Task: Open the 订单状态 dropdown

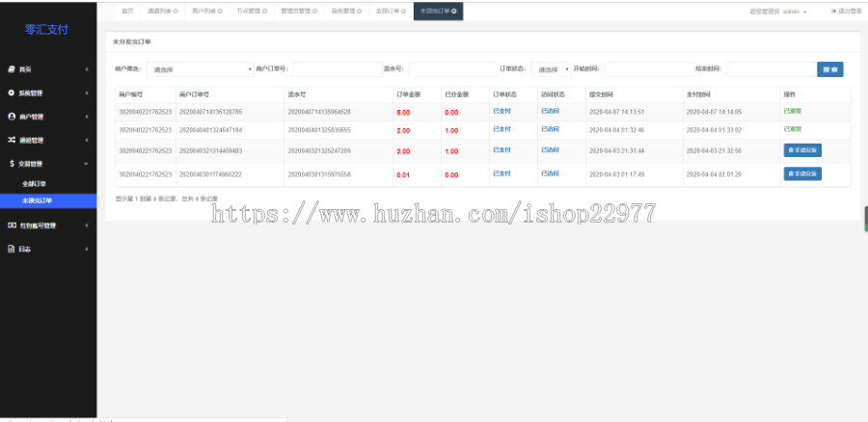Action: (552, 69)
